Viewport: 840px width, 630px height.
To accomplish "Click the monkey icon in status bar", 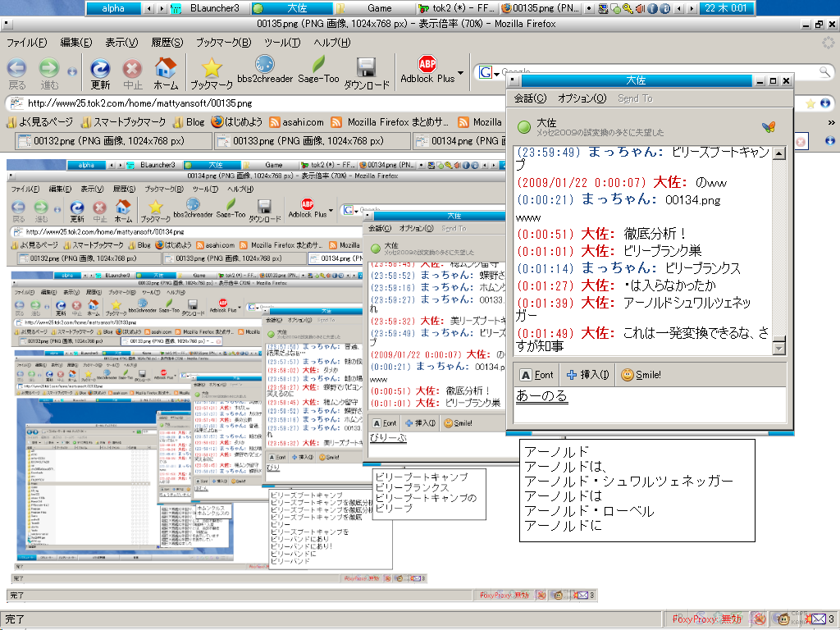I will coord(783,619).
